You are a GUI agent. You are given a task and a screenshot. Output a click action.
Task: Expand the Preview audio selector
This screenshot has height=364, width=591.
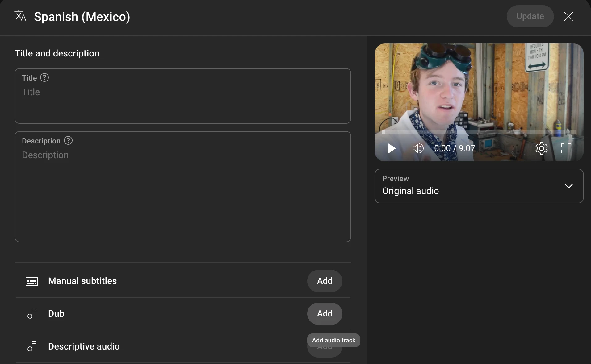click(x=569, y=186)
